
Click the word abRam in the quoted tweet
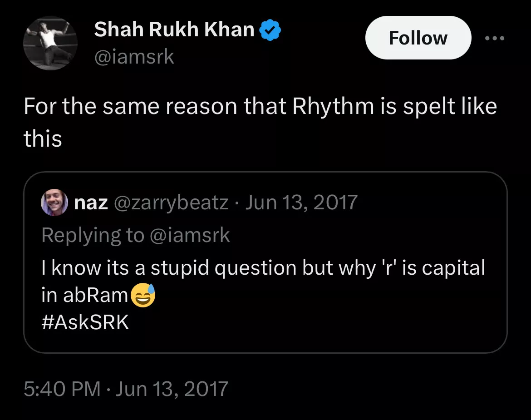click(x=96, y=296)
